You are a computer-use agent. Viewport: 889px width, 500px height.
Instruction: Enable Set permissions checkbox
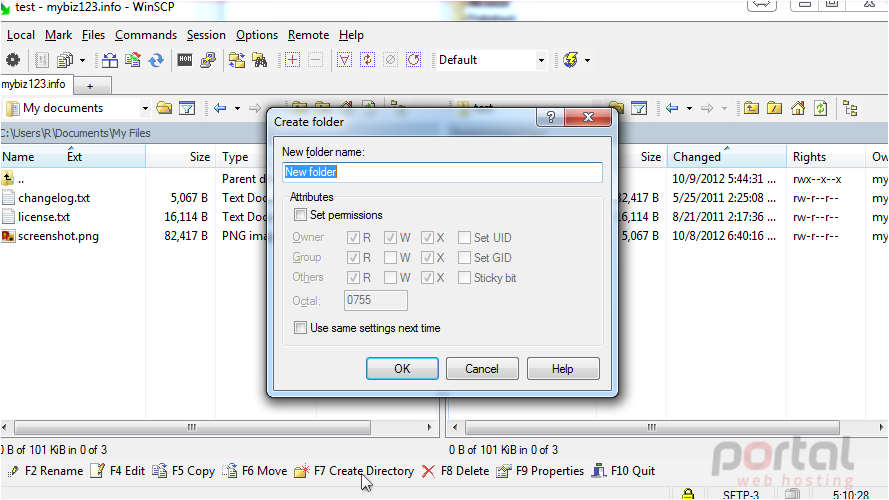(300, 215)
